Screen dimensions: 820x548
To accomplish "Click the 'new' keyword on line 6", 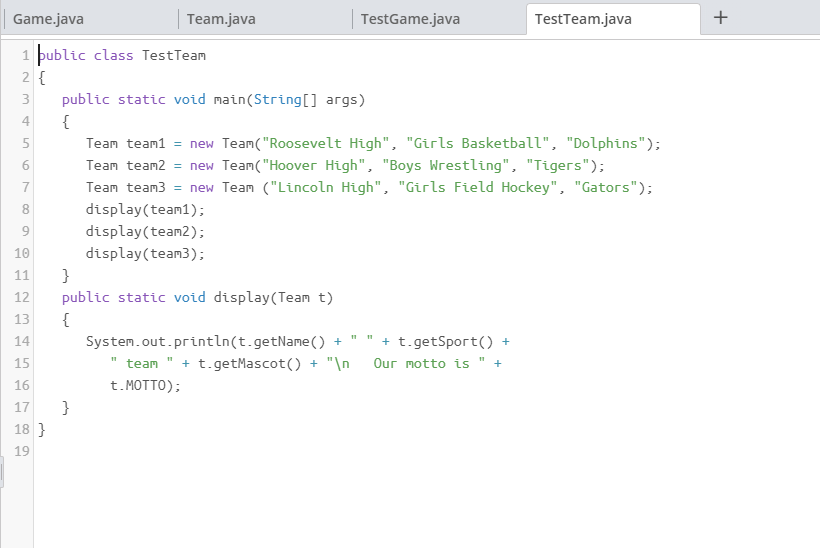I will pos(201,165).
